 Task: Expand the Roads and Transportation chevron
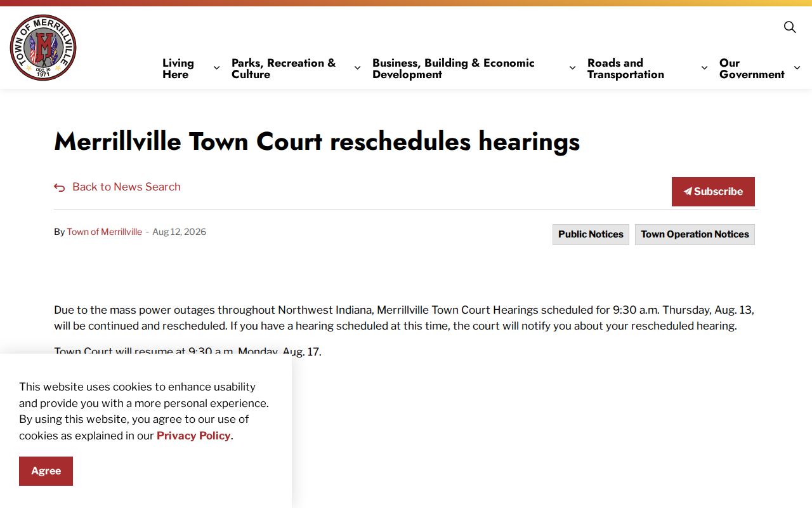pyautogui.click(x=704, y=68)
